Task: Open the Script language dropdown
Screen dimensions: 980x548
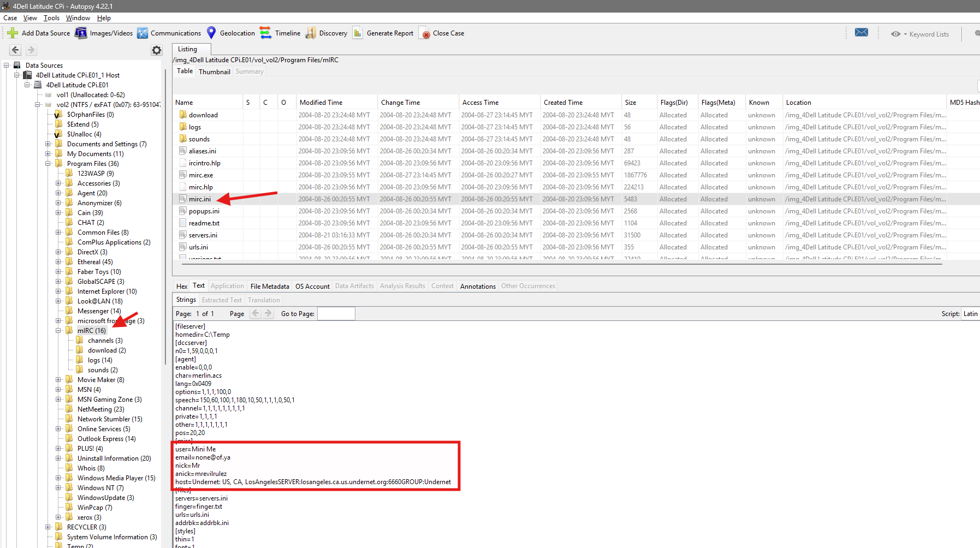Action: click(971, 314)
